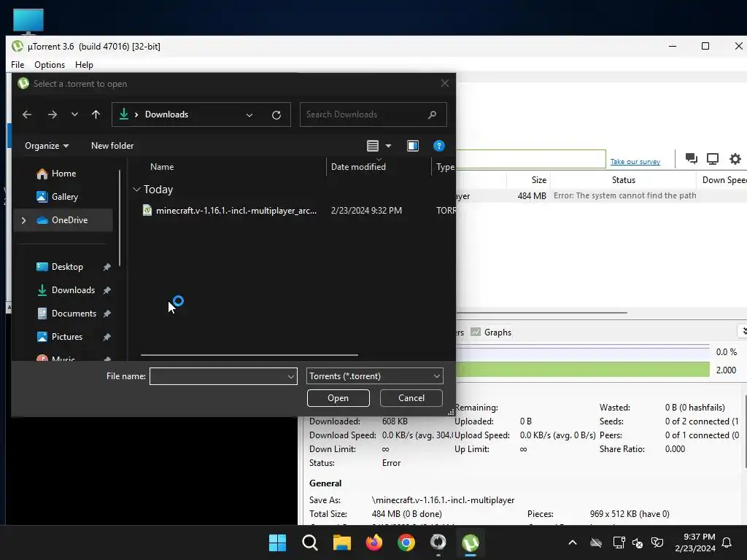Open File name history dropdown
747x560 pixels.
(290, 377)
